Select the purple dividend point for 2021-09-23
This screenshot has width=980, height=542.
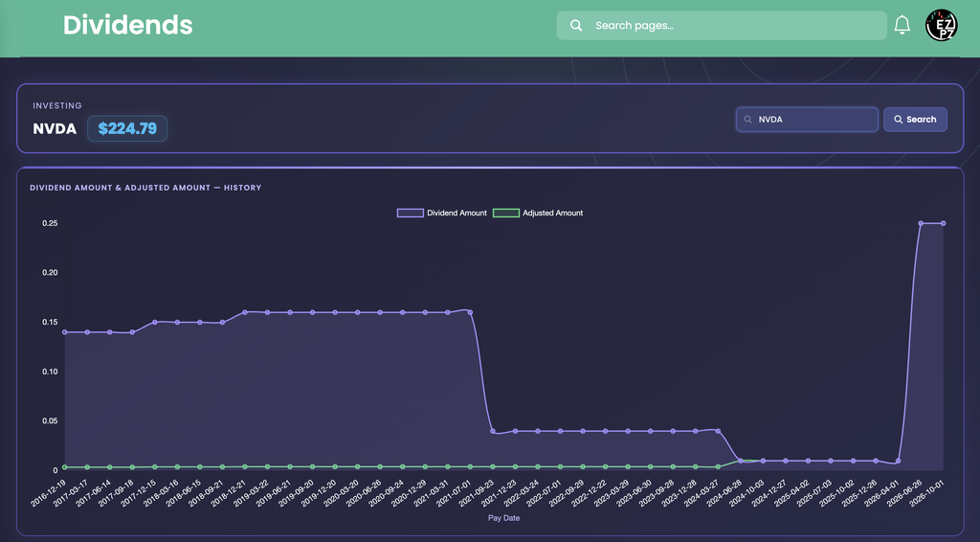[x=493, y=431]
